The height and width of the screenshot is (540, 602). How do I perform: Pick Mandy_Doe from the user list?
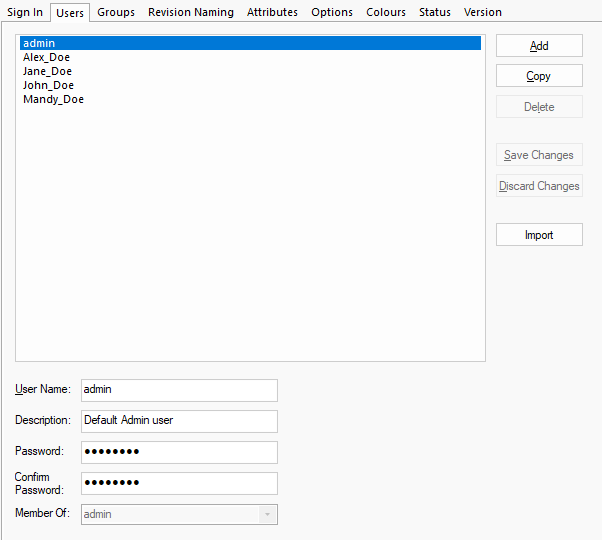pos(53,100)
